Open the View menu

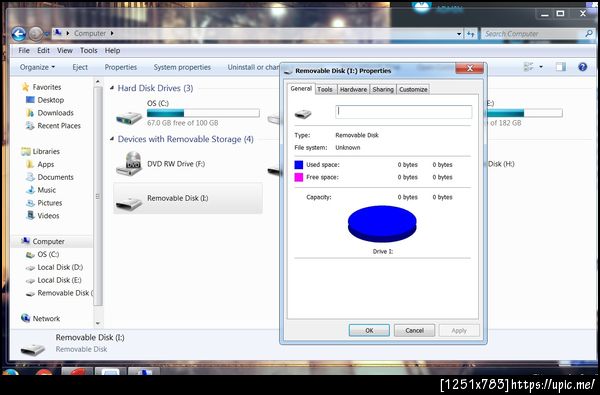point(65,51)
